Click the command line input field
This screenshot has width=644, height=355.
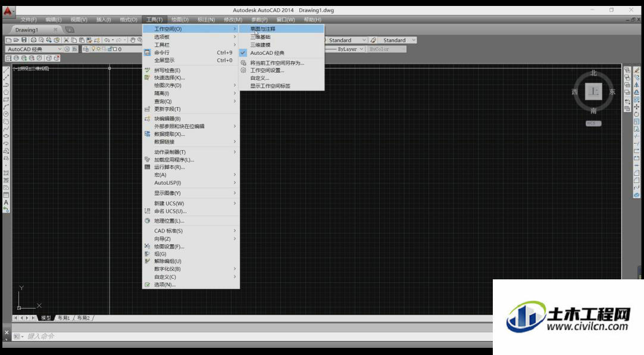point(259,337)
